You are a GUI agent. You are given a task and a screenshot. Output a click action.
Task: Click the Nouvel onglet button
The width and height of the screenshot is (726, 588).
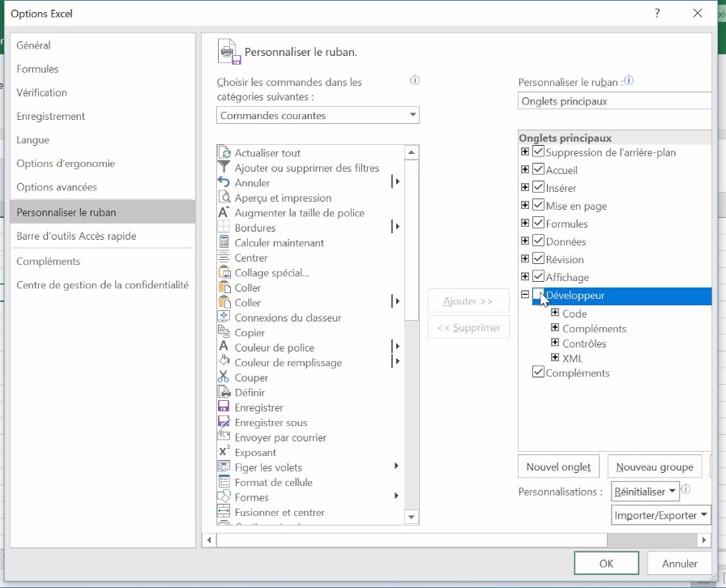558,467
